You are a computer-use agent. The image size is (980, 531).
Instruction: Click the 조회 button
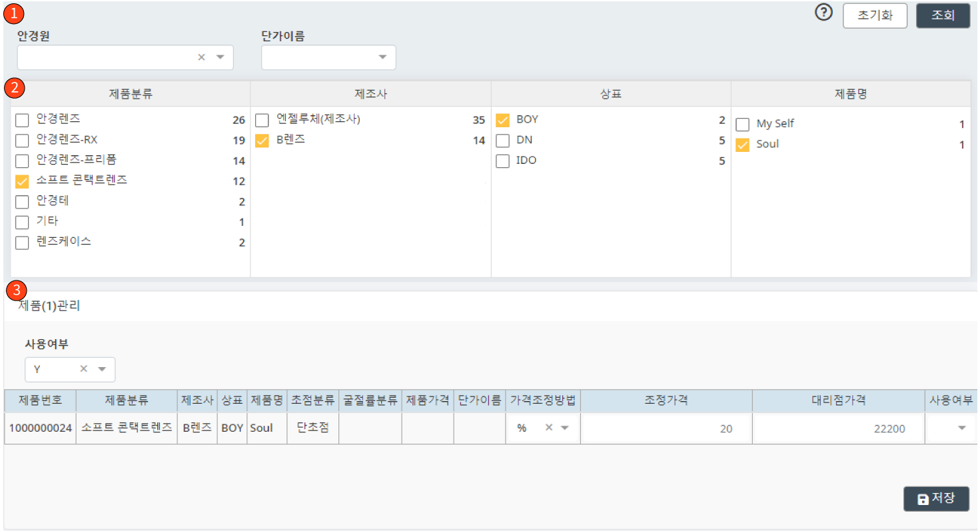(943, 15)
